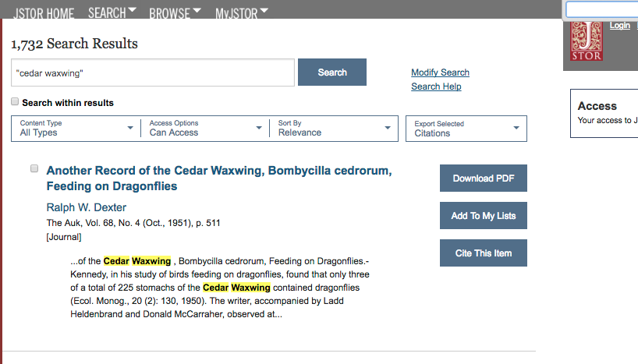Screen dimensions: 638x364
Task: Expand the Sort By Relevance dropdown
Action: (334, 129)
